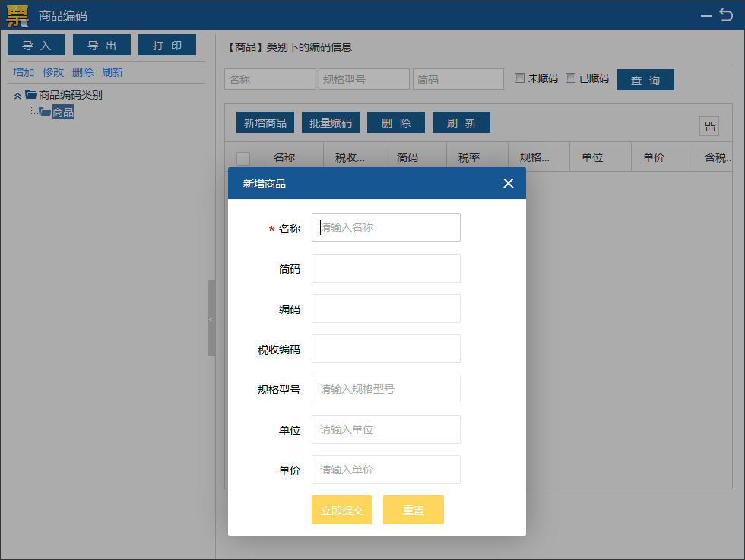Click the 税率 column header
Image resolution: width=745 pixels, height=560 pixels.
coord(477,157)
